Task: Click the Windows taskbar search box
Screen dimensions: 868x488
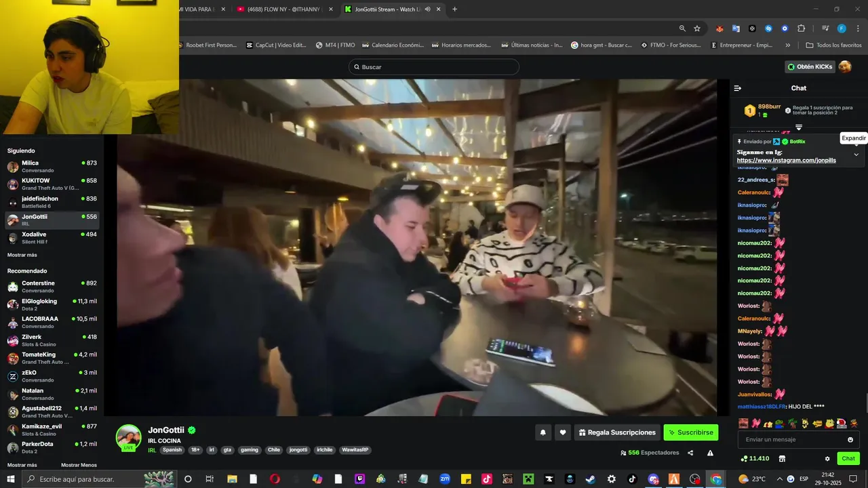Action: pyautogui.click(x=100, y=479)
